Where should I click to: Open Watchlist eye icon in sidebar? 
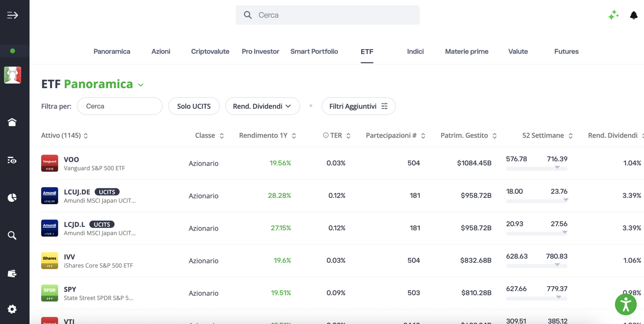12,160
